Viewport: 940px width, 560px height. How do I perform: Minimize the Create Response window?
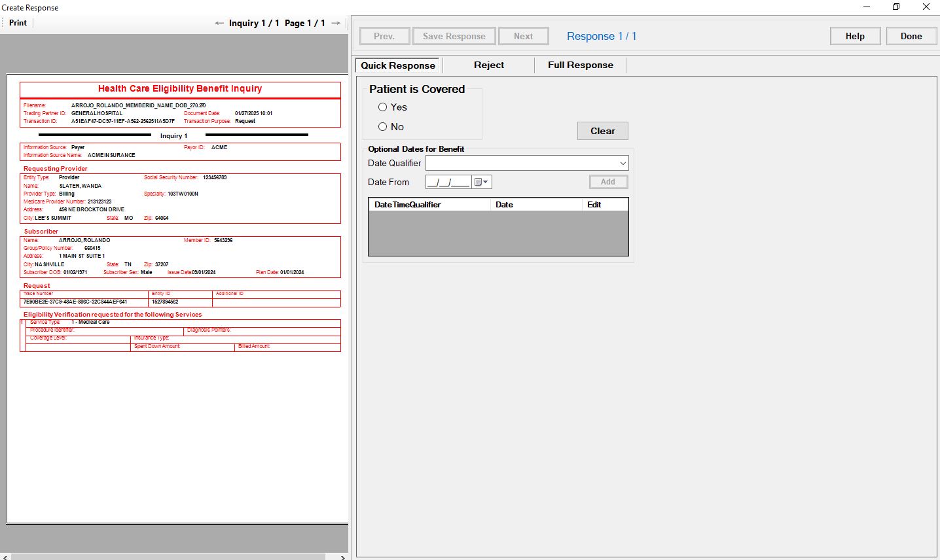click(x=867, y=7)
